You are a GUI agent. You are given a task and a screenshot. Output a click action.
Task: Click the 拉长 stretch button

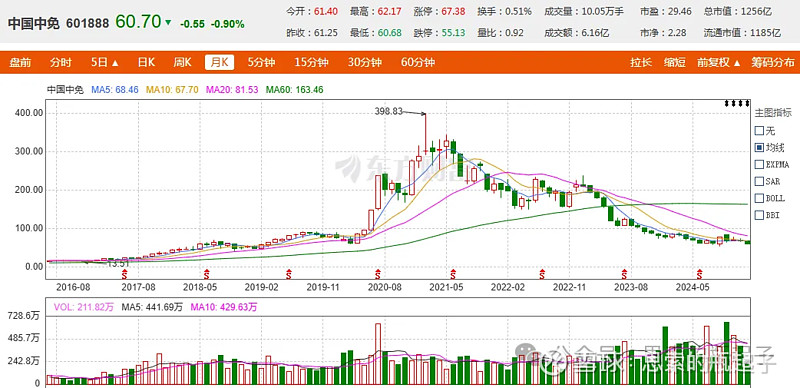(641, 63)
